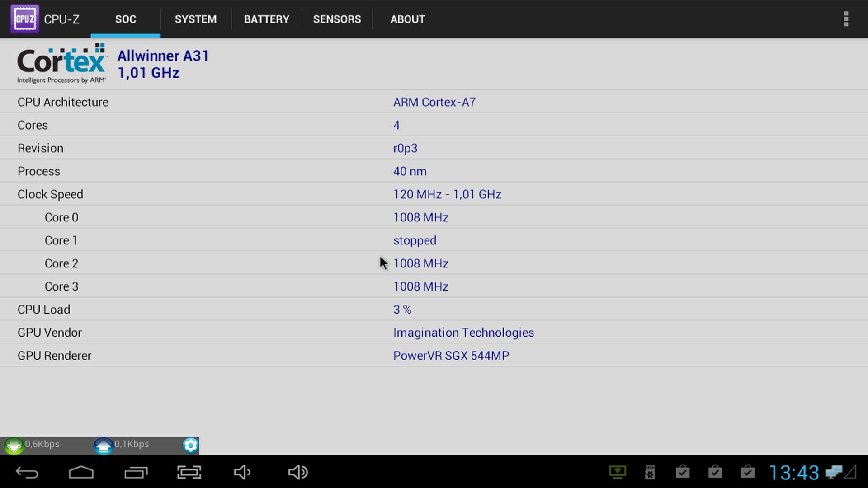868x488 pixels.
Task: Tap the green download speed indicator
Action: pyautogui.click(x=14, y=446)
